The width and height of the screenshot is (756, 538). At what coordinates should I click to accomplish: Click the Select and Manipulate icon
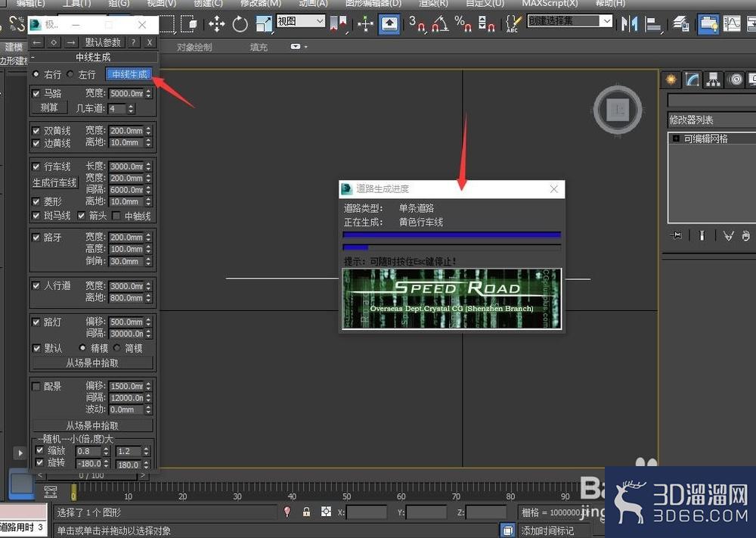365,23
